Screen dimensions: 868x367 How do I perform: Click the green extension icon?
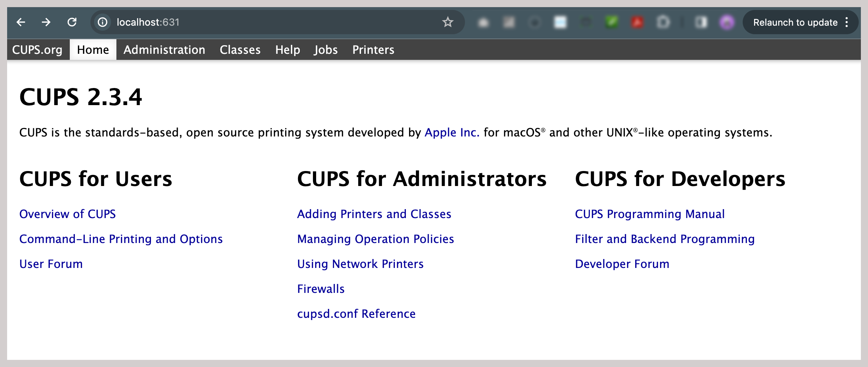[612, 22]
